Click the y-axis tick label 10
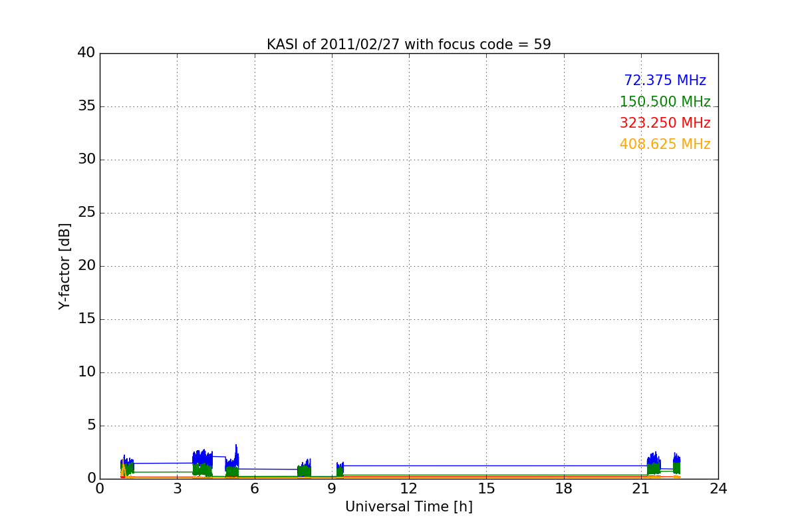This screenshot has height=532, width=798. coord(86,372)
